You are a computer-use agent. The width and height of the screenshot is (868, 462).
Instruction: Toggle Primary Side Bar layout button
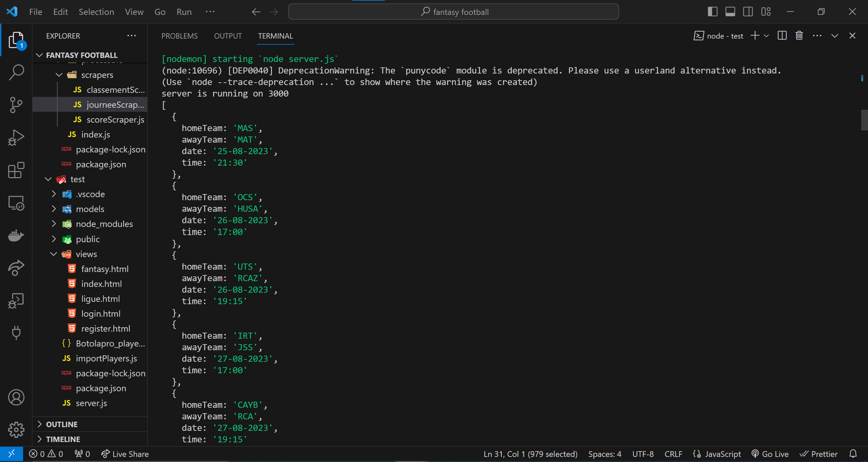(713, 12)
